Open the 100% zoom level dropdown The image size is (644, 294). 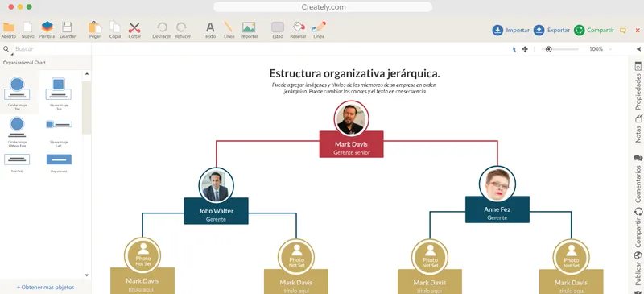[600, 49]
